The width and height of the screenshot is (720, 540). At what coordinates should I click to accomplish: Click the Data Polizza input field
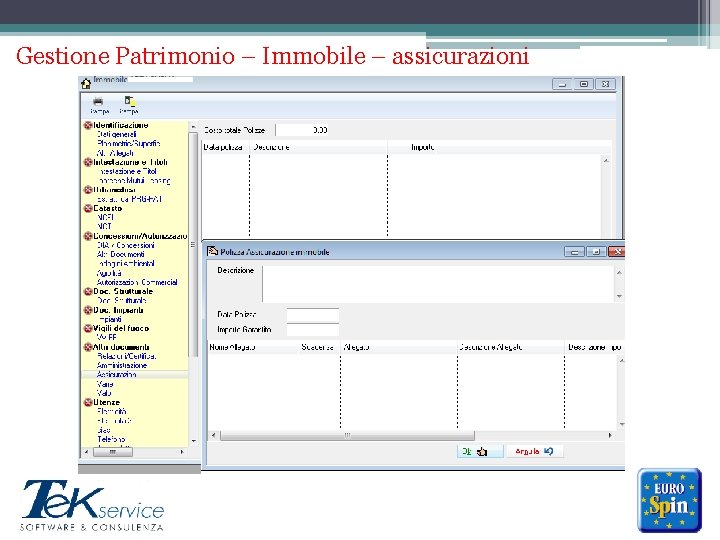[313, 315]
